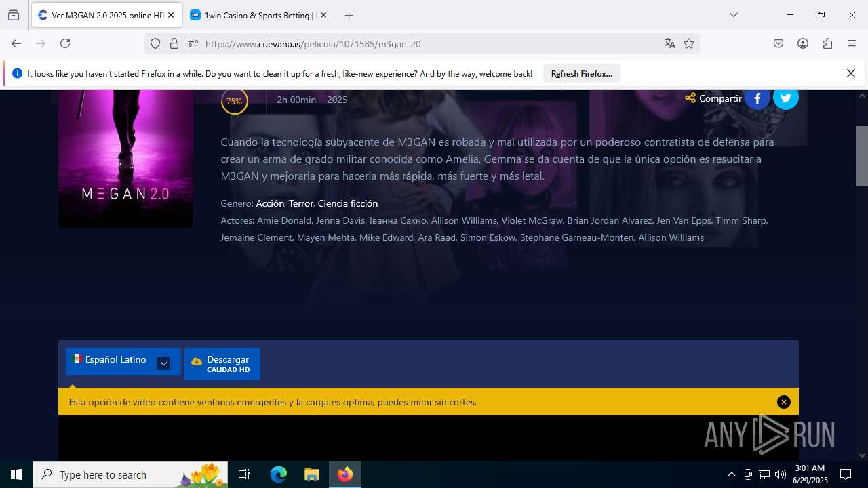Click the Windows taskbar search box
The height and width of the screenshot is (488, 868).
click(x=131, y=474)
